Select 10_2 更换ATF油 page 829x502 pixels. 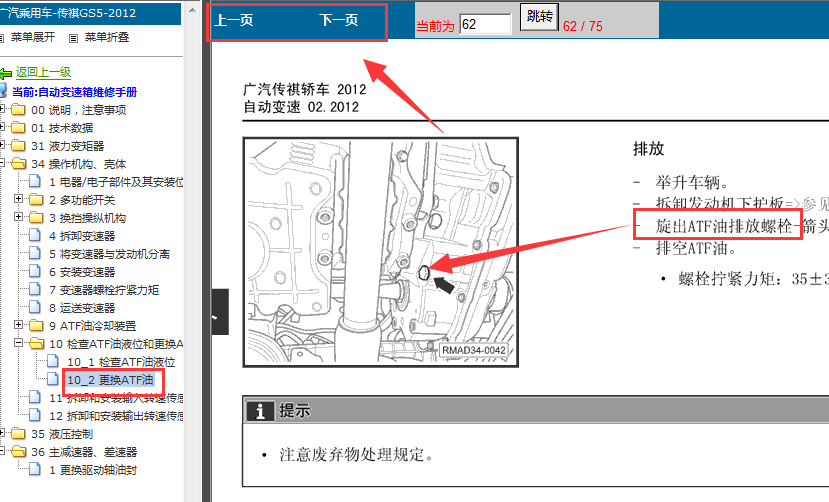(x=110, y=380)
